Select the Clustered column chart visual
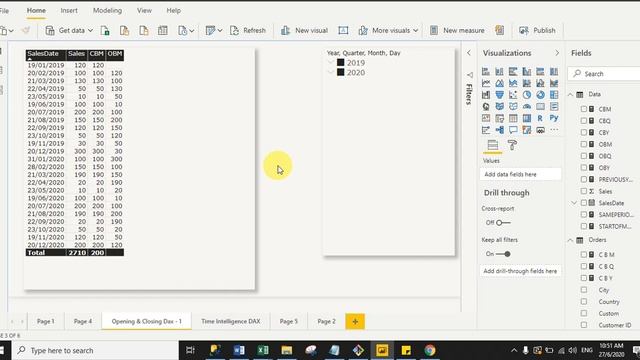Screen dimensions: 640x360 click(527, 72)
